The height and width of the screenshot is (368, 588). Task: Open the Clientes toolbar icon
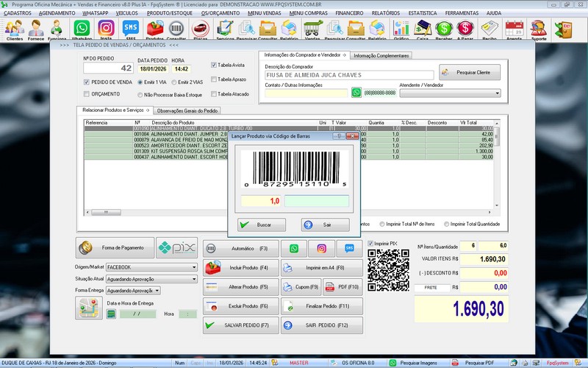[14, 29]
